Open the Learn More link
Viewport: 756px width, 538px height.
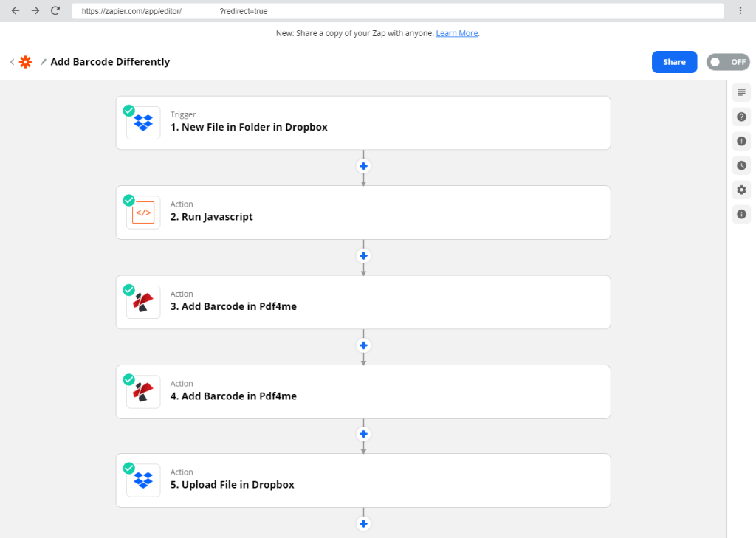pyautogui.click(x=456, y=33)
